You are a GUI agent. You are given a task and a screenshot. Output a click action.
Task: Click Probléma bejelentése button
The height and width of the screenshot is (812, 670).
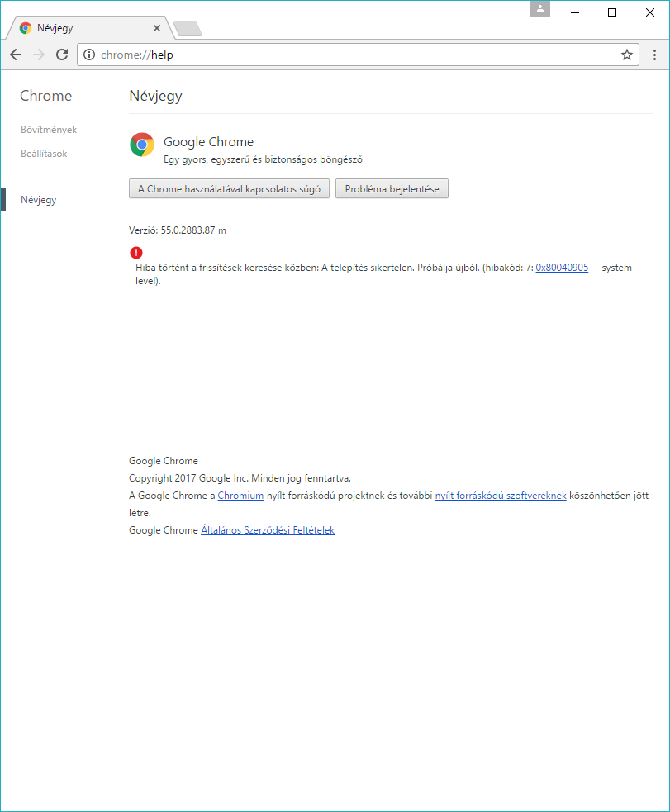pos(392,189)
